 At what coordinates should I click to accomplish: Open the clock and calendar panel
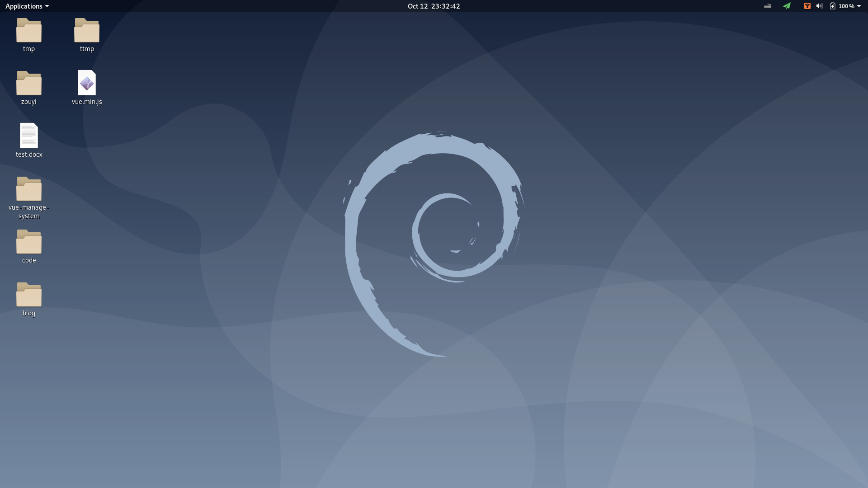pos(434,6)
